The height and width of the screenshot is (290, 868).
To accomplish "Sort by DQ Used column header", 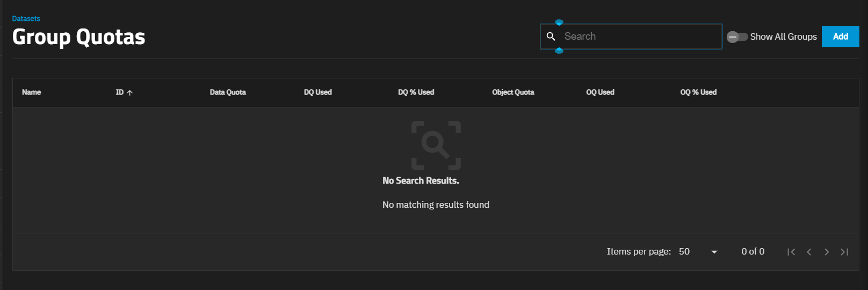I will [x=318, y=92].
